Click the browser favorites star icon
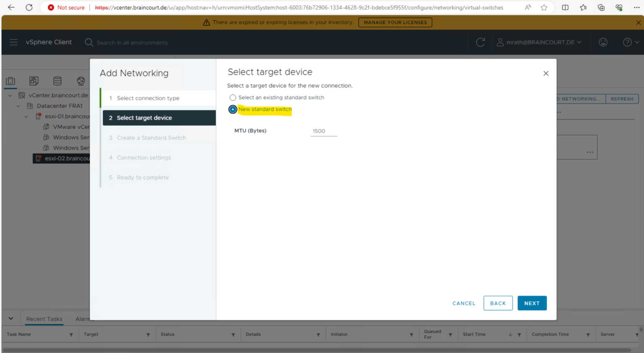Screen dimensions: 644x353 [544, 8]
